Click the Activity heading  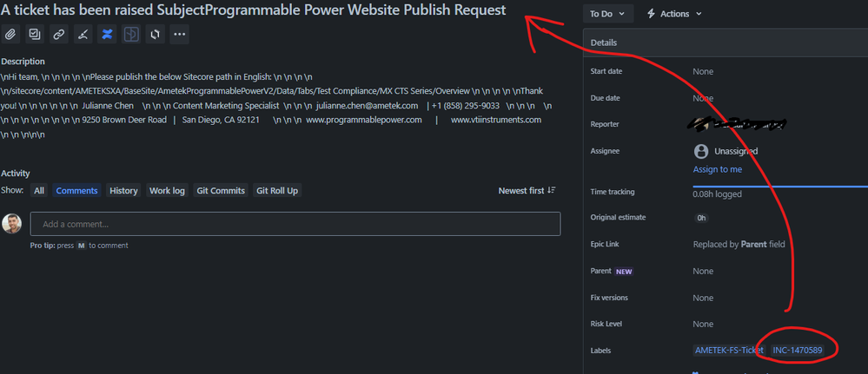(16, 174)
